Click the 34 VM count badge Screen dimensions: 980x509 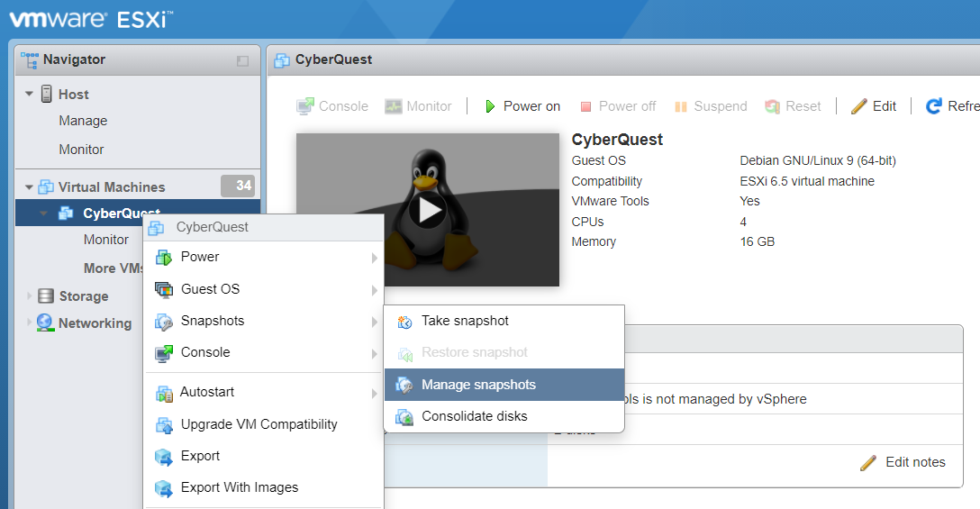238,186
